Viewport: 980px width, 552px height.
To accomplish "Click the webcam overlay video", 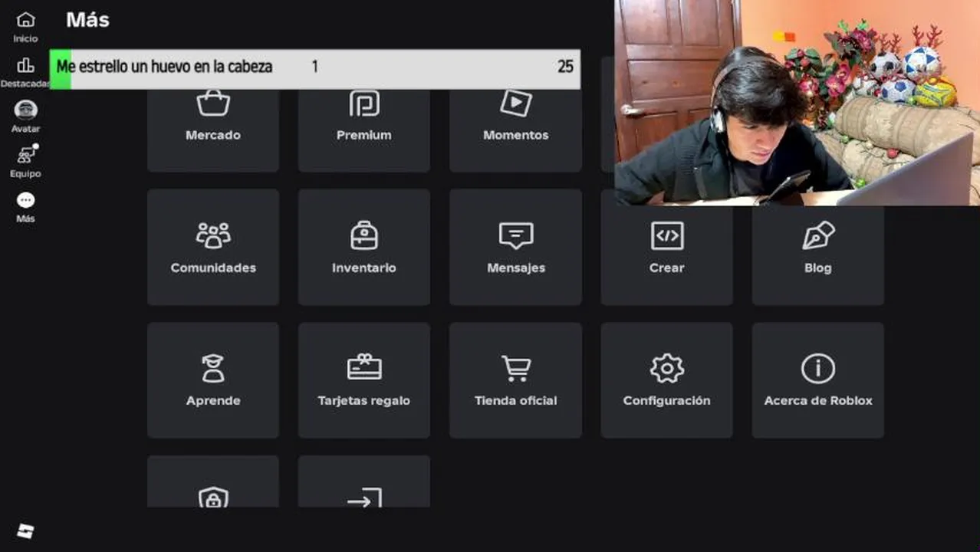I will click(797, 103).
